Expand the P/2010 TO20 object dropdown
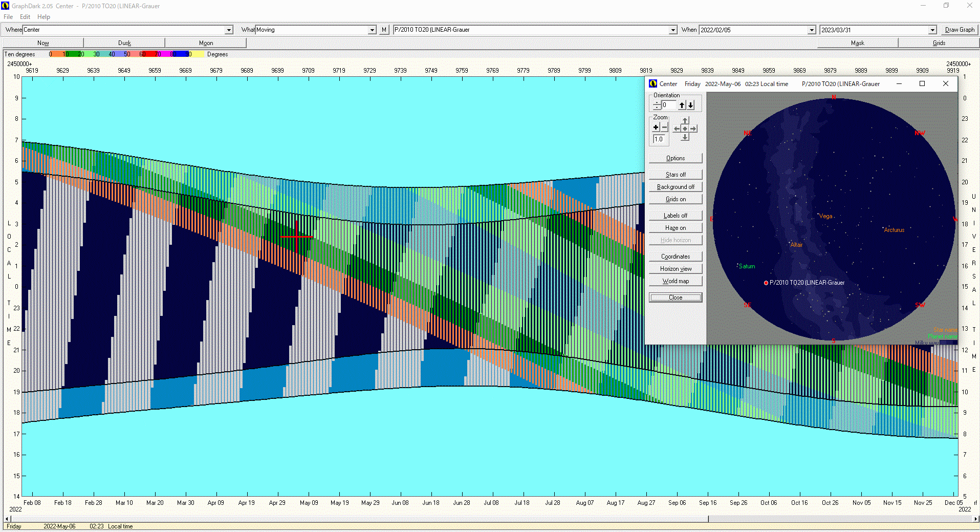 (x=673, y=30)
